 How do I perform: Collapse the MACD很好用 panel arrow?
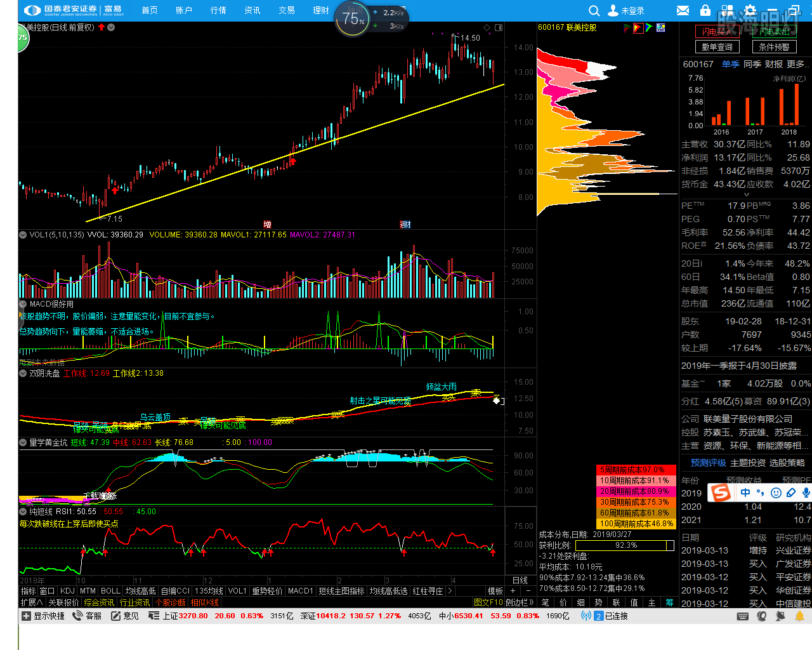(x=23, y=304)
